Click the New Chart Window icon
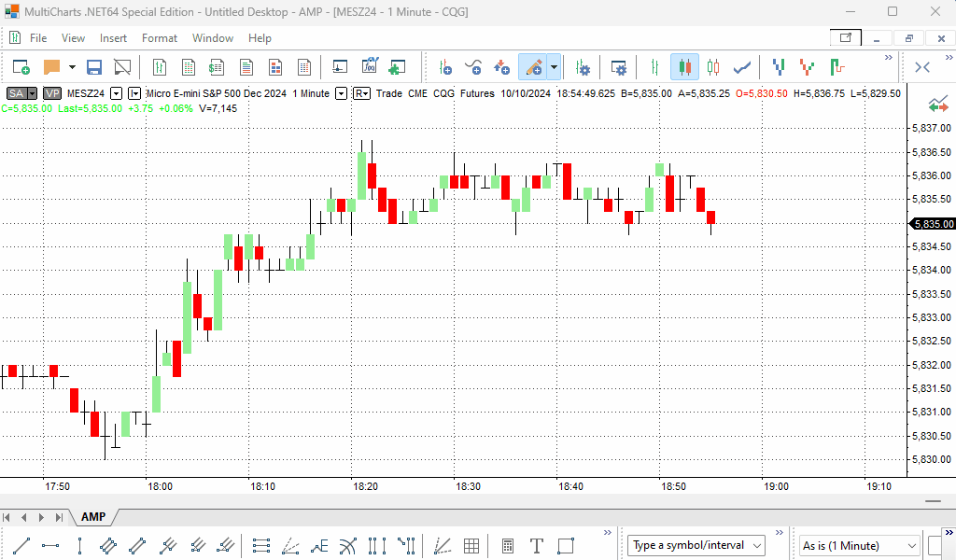 [x=21, y=67]
